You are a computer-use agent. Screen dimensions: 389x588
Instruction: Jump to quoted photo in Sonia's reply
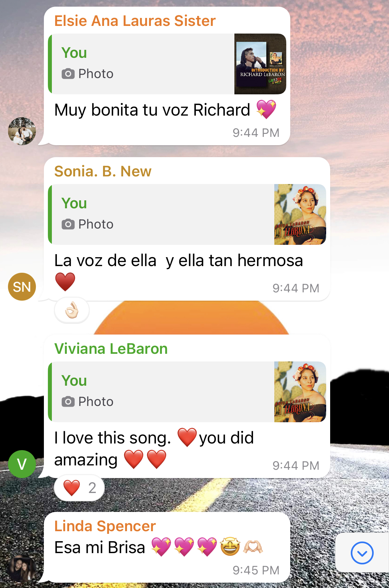tap(187, 214)
